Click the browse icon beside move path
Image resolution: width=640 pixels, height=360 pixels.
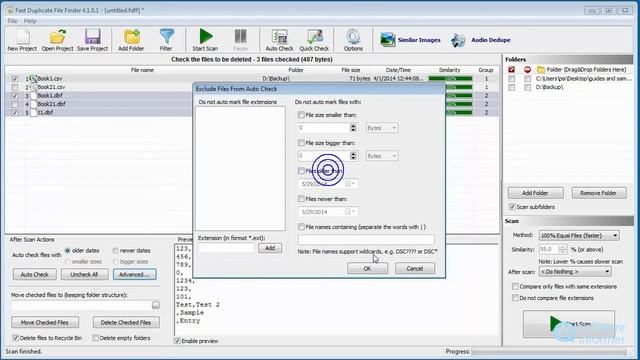coord(156,305)
